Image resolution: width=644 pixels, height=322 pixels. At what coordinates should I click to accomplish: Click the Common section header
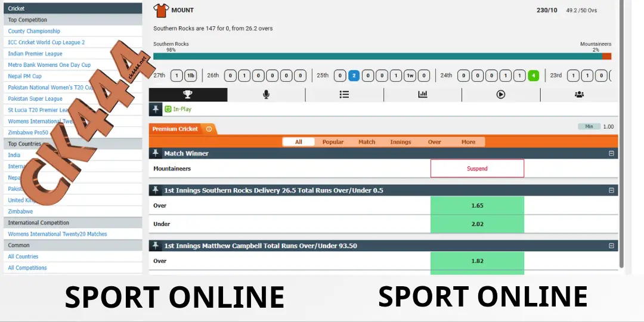click(73, 245)
